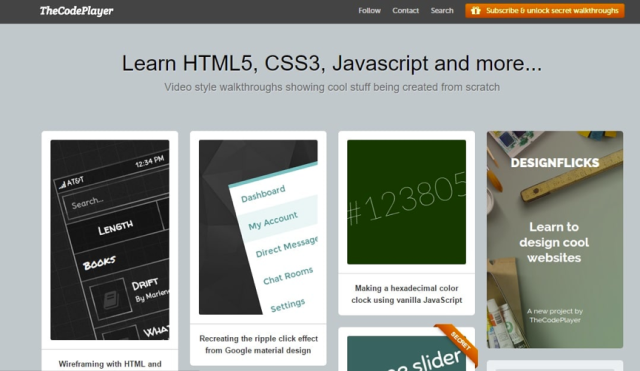Open the DESIGNFLICKS promo banner
Image resolution: width=640 pixels, height=371 pixels.
click(555, 240)
